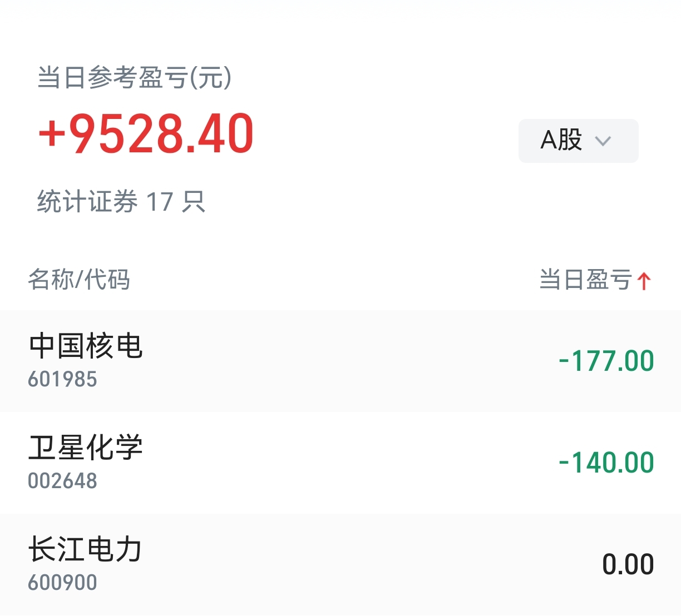Open the 长江电力 stock entry

[x=86, y=549]
